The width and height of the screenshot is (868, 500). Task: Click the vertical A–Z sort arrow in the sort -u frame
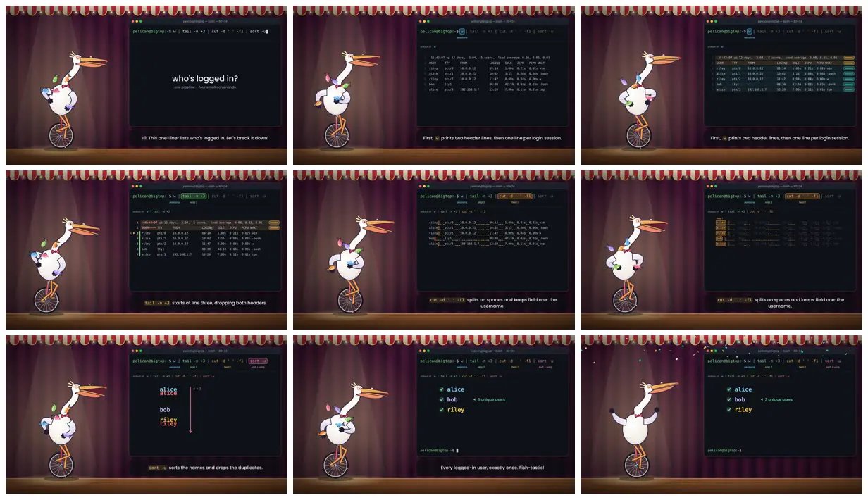pos(190,410)
